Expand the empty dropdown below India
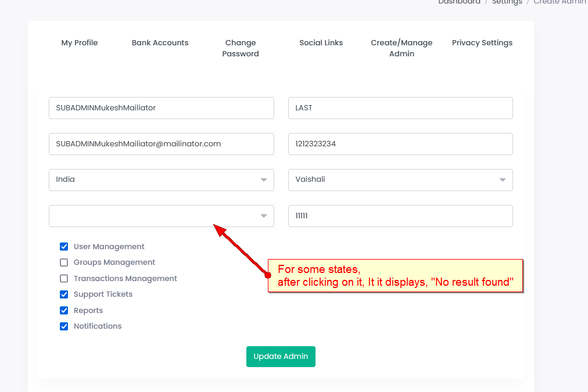Viewport: 588px width, 392px height. coord(161,216)
